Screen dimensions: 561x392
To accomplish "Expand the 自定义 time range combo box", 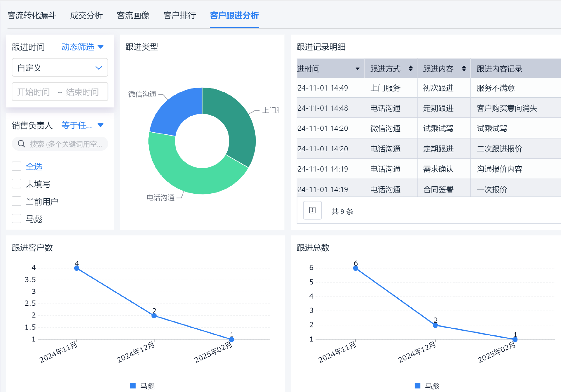I will click(x=60, y=68).
